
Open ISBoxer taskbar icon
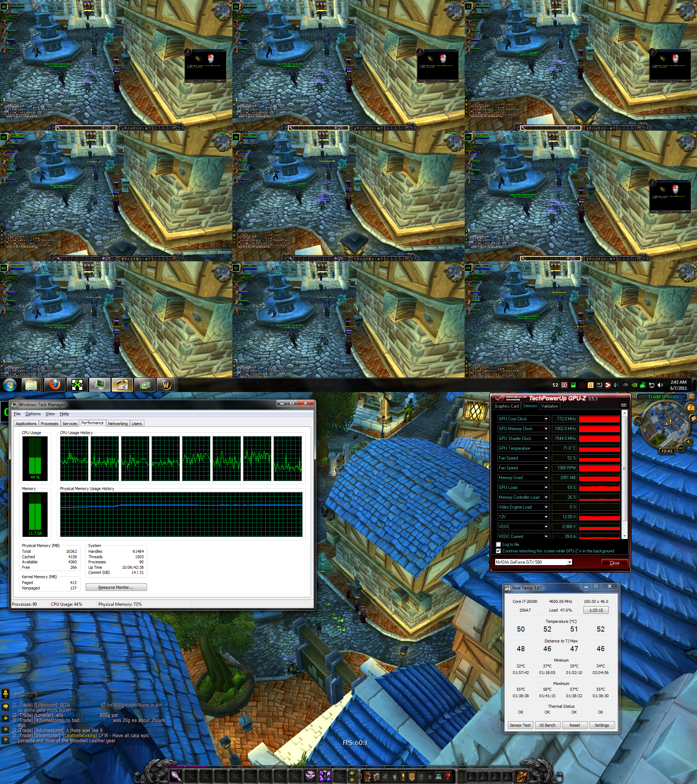[x=77, y=385]
